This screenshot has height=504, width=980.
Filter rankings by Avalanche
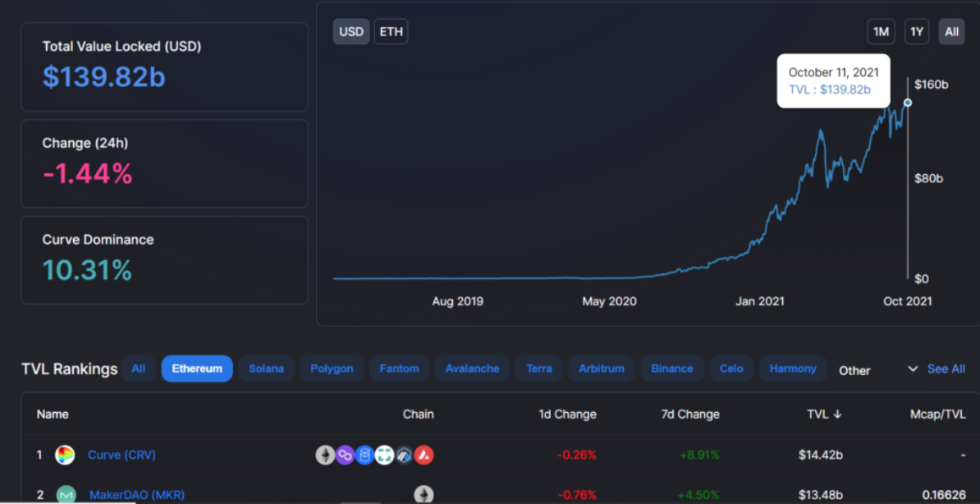click(x=473, y=369)
